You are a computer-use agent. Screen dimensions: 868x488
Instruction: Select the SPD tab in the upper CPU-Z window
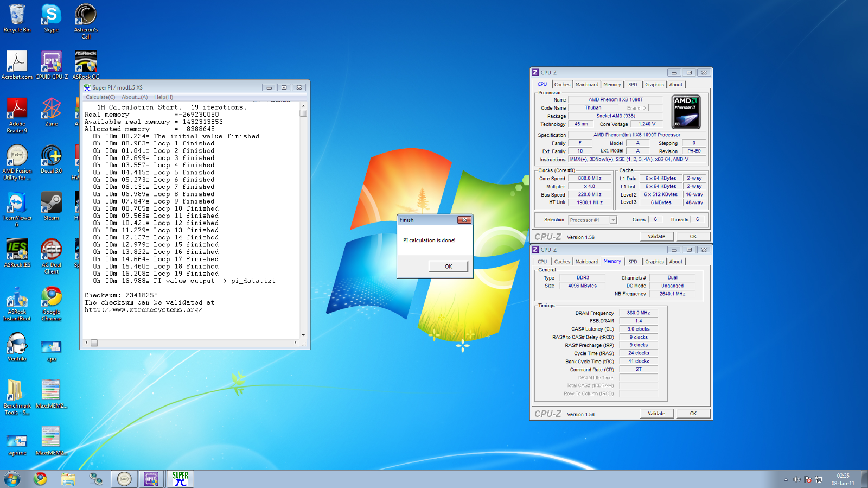[x=633, y=85]
